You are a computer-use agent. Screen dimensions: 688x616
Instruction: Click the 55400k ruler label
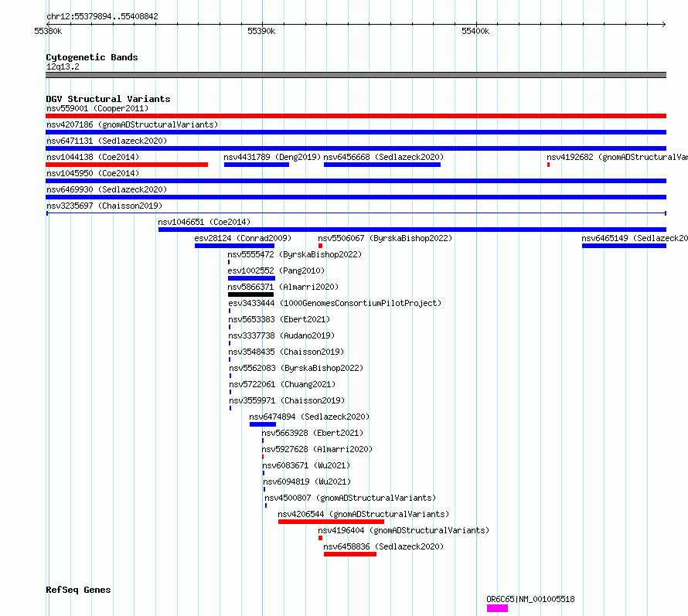[x=475, y=31]
